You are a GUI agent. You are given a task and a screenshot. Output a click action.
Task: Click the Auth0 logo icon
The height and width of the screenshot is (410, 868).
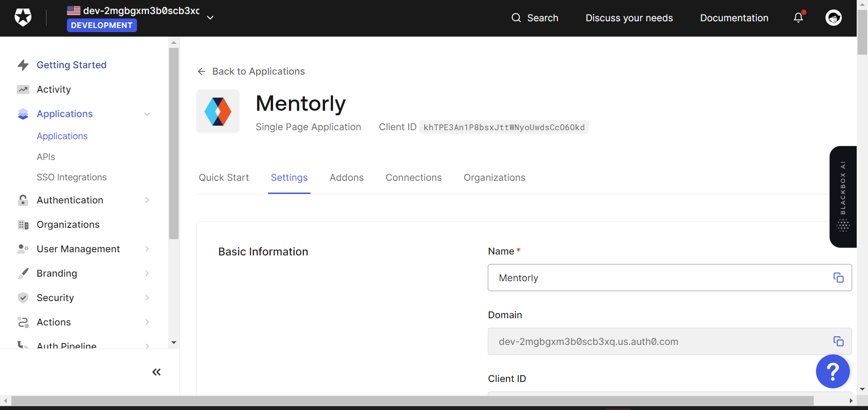click(23, 18)
